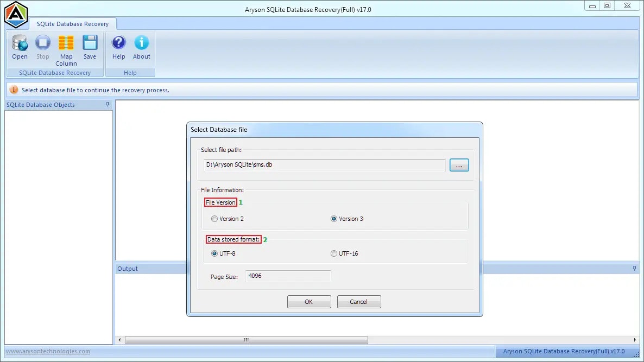Viewport: 644px width, 362px height.
Task: Open a database with the Open icon
Action: coord(20,43)
